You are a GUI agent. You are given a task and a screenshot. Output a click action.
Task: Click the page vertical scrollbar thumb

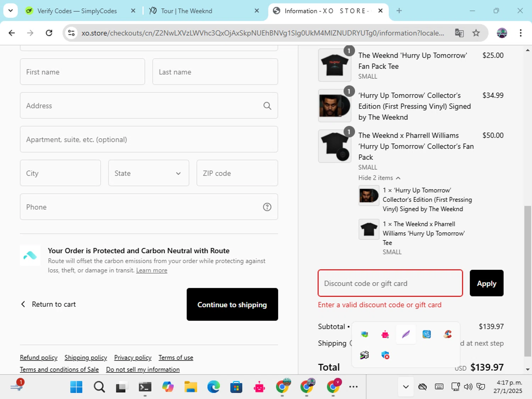coord(528,281)
